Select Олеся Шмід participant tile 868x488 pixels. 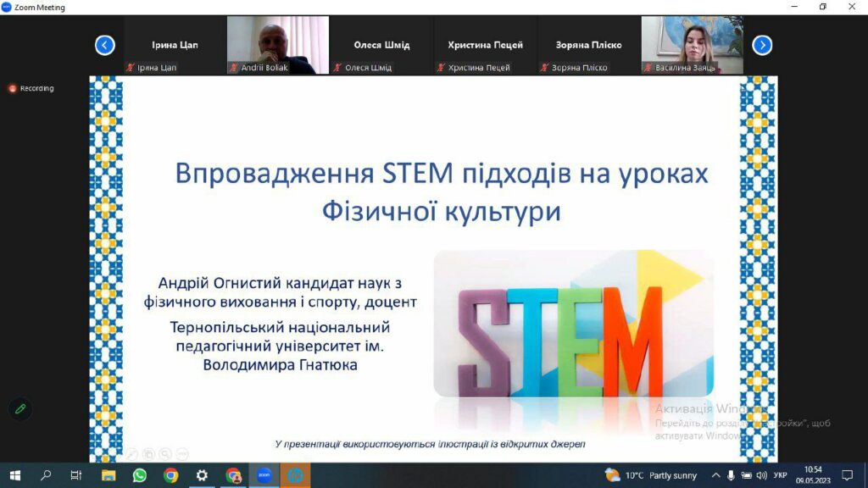pos(381,45)
